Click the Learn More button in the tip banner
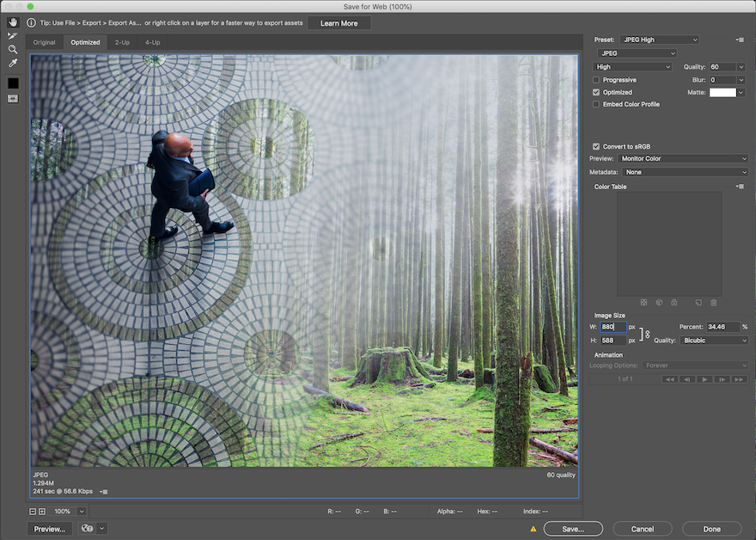Image resolution: width=756 pixels, height=540 pixels. [338, 22]
